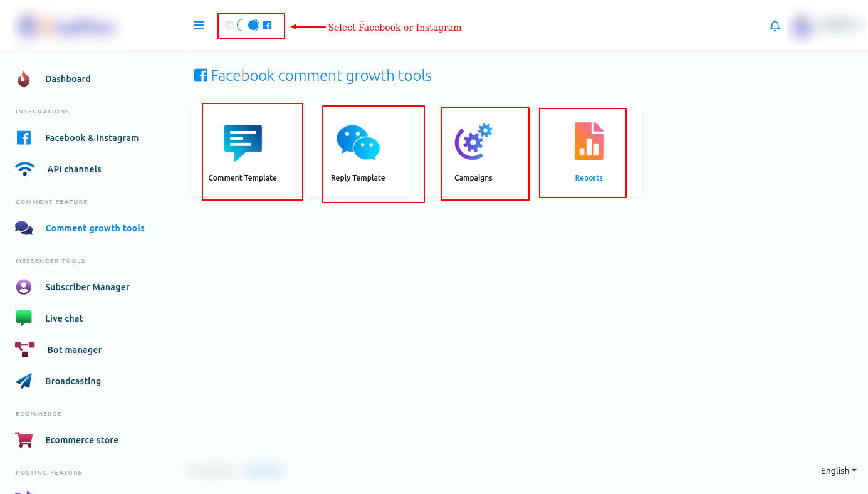
Task: Open the Reports chart icon
Action: tap(588, 141)
